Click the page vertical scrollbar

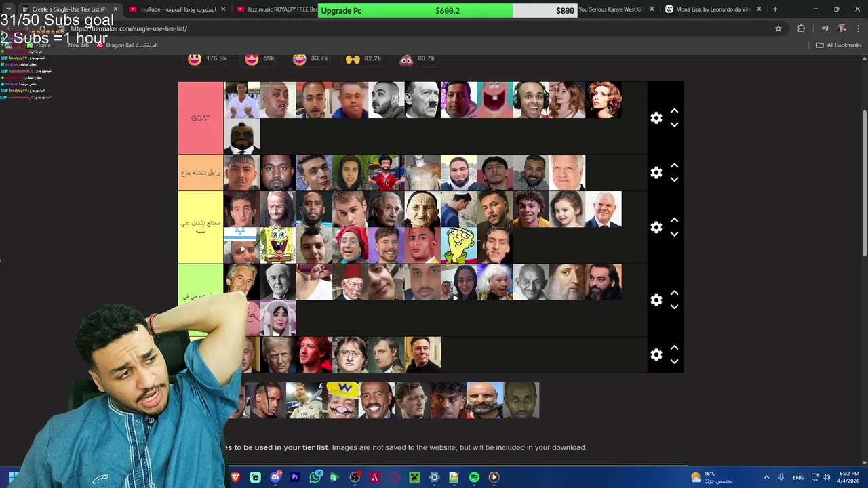tap(864, 183)
